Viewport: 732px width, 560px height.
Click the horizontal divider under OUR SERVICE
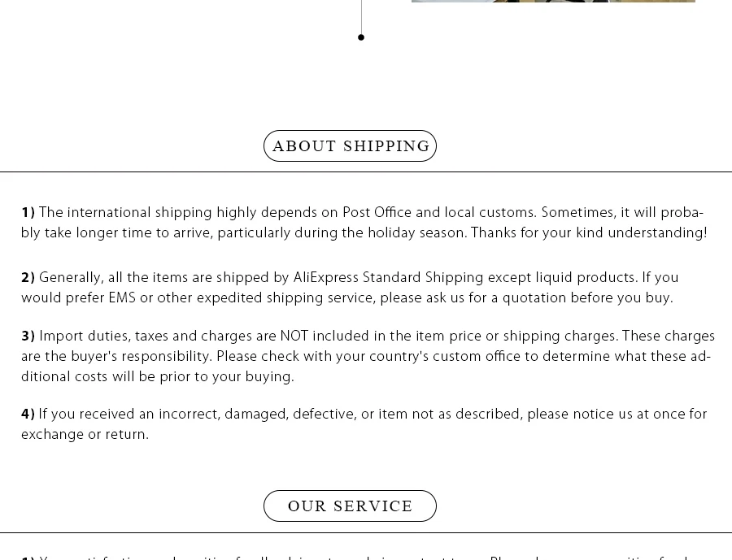pyautogui.click(x=366, y=532)
